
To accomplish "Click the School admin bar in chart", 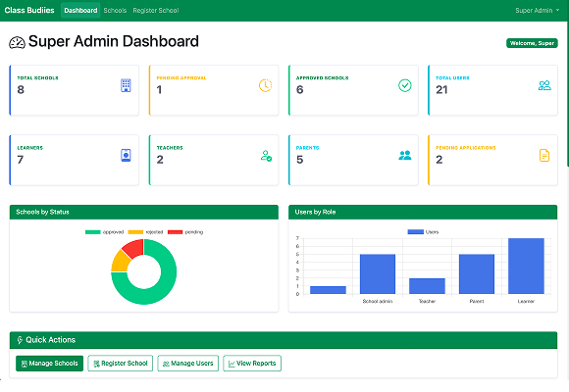I will tap(378, 273).
